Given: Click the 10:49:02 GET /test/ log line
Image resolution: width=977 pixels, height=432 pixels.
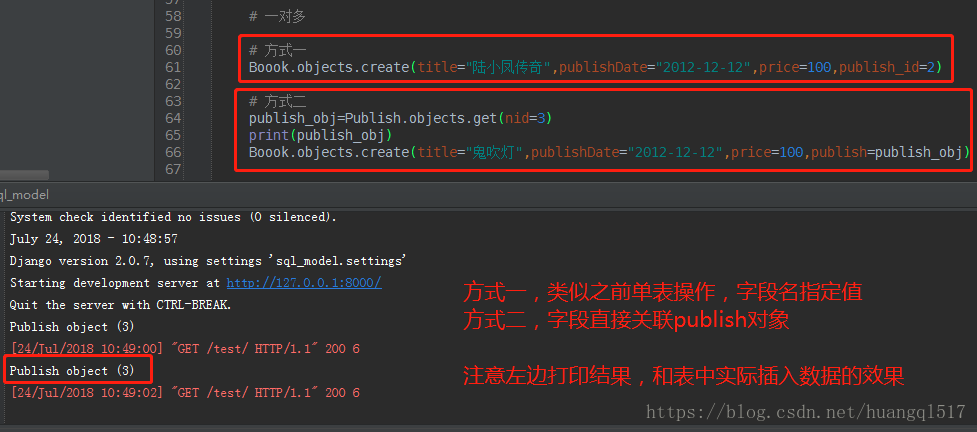Looking at the screenshot, I should tap(185, 393).
